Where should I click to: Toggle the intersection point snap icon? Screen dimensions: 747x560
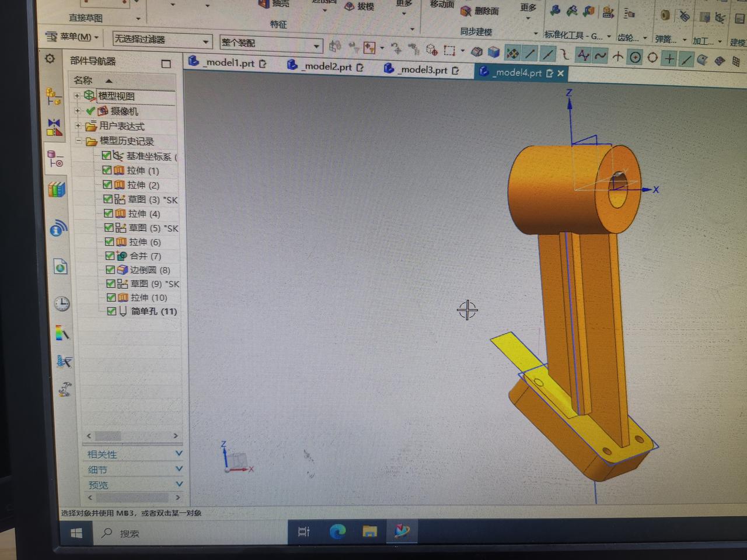[x=617, y=57]
